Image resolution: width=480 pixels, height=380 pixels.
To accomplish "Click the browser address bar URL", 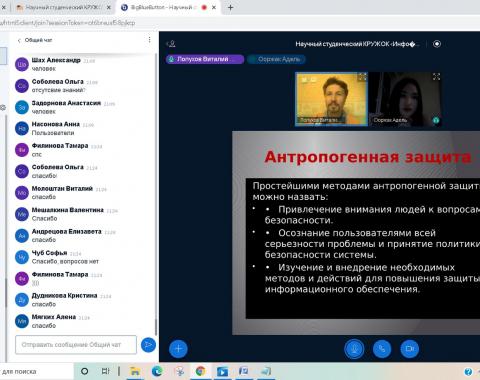I will (x=67, y=23).
